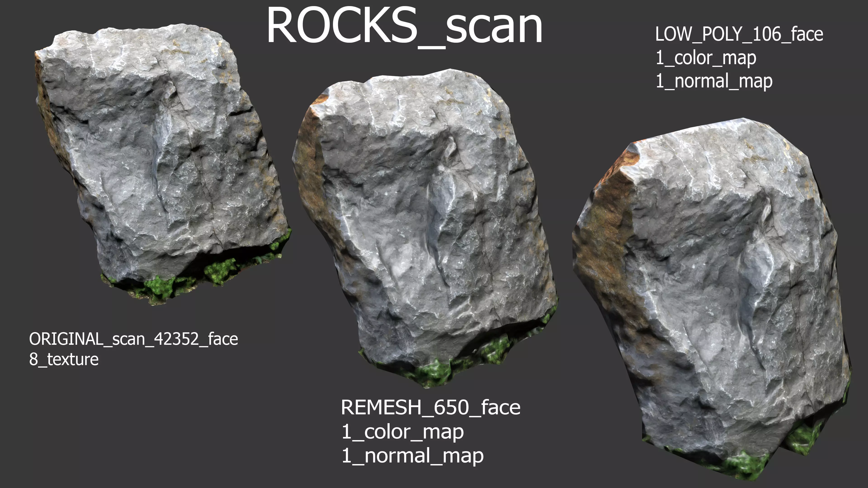Click "1_normal_map" under LOW_POLY_106_face

tap(714, 82)
